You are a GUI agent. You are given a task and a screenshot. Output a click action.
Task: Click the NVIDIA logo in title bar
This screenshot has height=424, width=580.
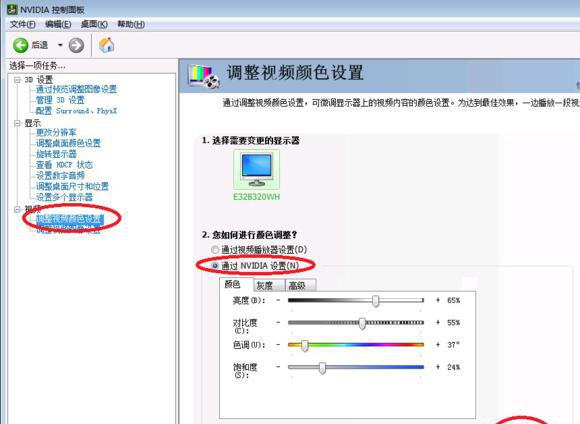[x=12, y=9]
